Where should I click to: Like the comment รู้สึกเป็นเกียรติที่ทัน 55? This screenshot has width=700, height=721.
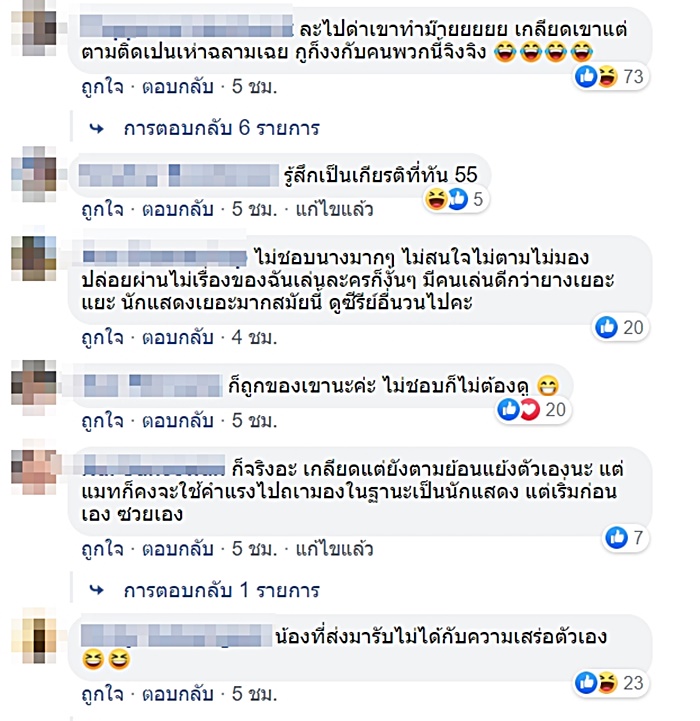[103, 209]
